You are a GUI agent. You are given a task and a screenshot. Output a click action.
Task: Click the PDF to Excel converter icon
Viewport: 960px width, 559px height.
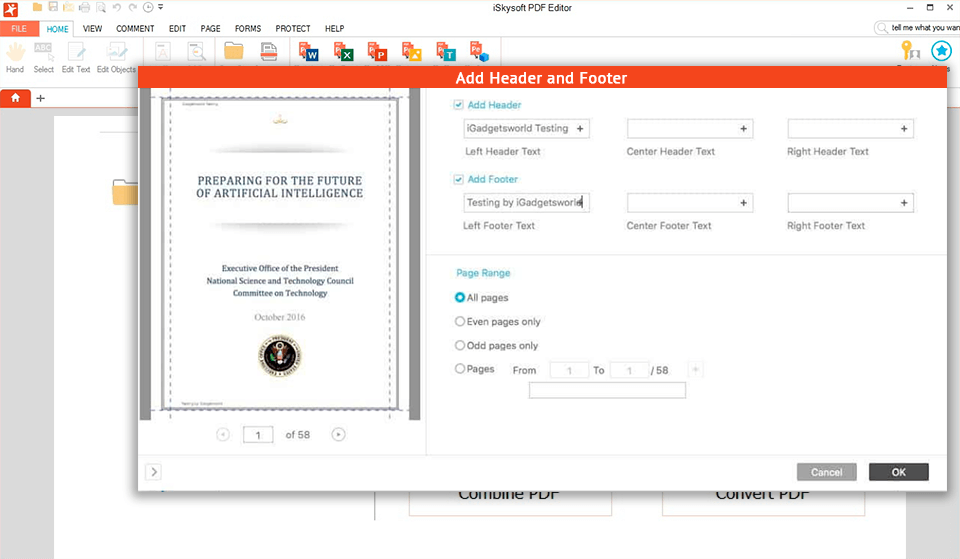coord(343,53)
